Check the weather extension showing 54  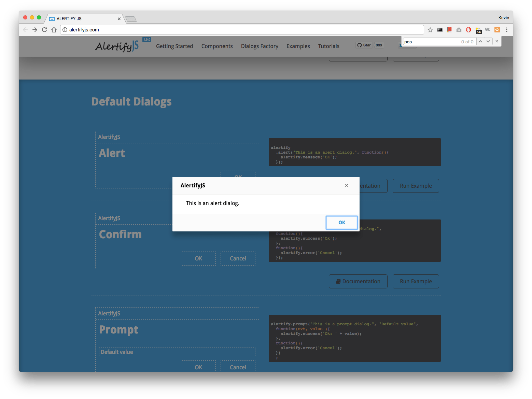(x=478, y=30)
